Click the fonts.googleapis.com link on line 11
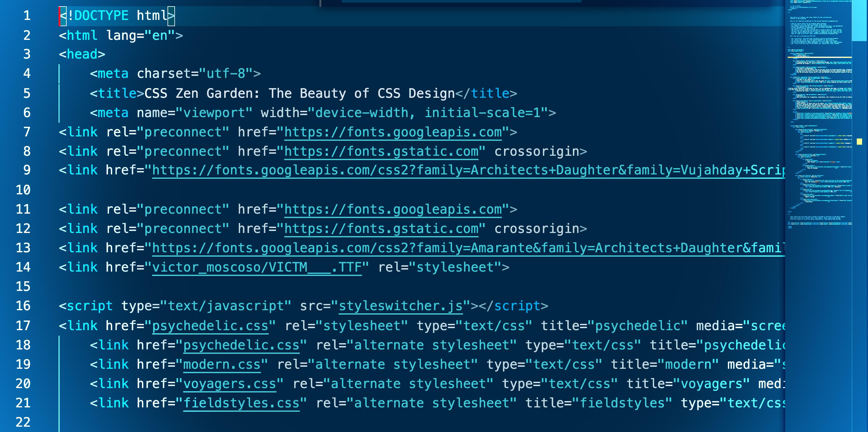The width and height of the screenshot is (868, 432). point(393,209)
